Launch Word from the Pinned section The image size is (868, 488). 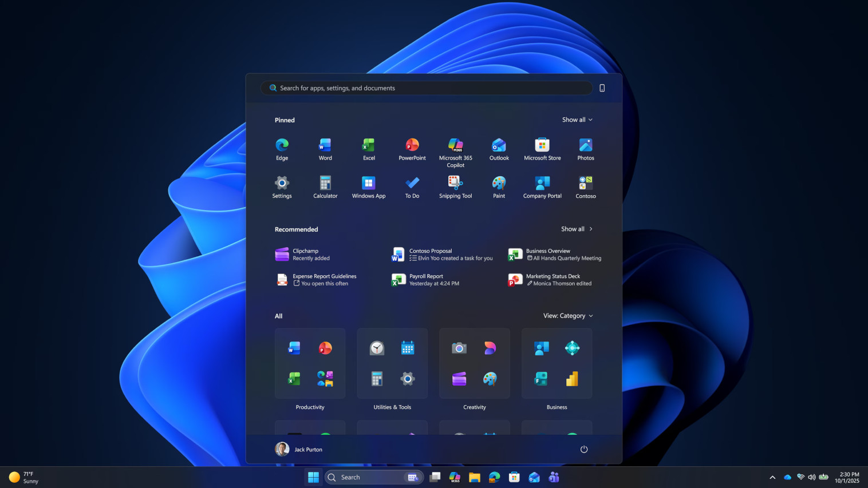tap(325, 149)
